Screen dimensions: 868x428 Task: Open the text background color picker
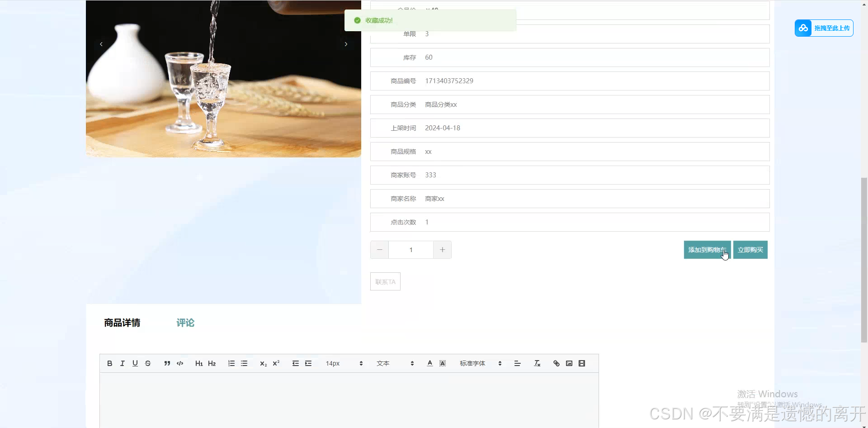pos(443,363)
